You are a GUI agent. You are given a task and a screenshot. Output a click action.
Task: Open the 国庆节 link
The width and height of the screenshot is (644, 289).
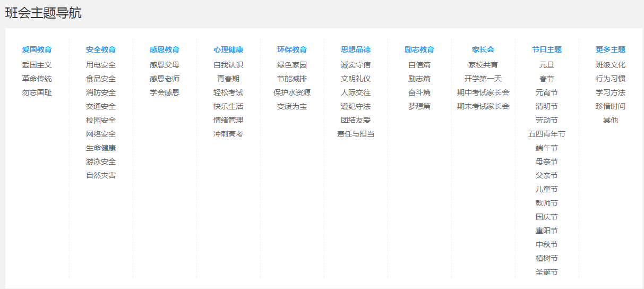pyautogui.click(x=547, y=217)
